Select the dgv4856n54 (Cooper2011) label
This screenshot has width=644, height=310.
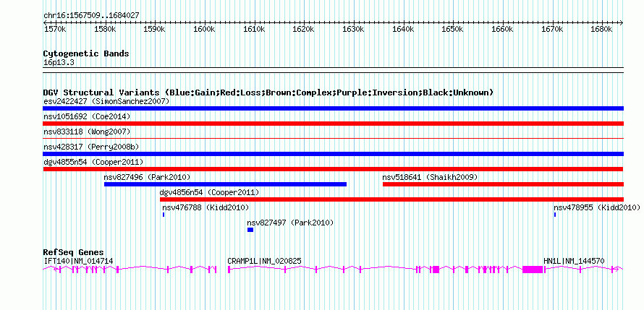point(209,192)
